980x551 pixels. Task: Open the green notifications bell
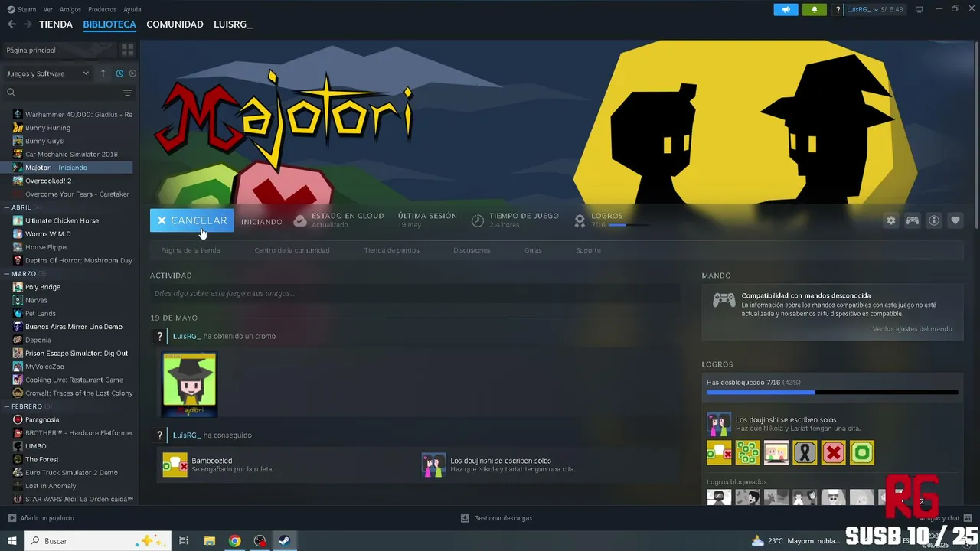pyautogui.click(x=814, y=9)
